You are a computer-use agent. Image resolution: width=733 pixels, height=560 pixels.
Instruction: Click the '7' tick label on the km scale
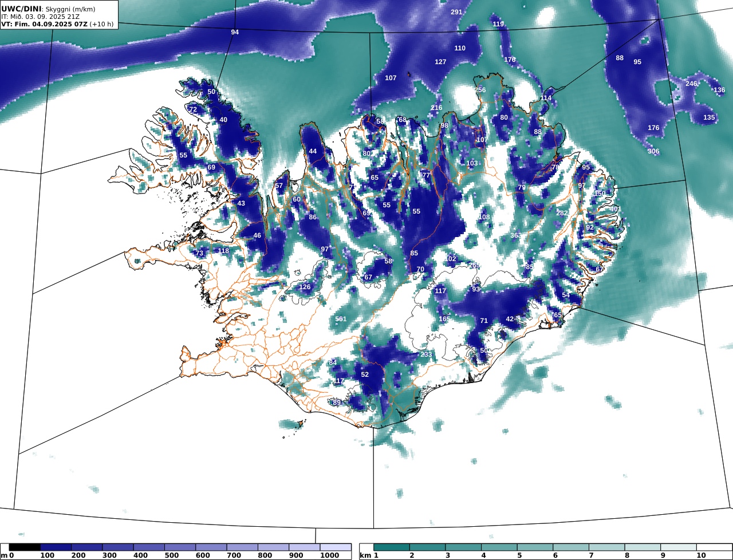[590, 555]
